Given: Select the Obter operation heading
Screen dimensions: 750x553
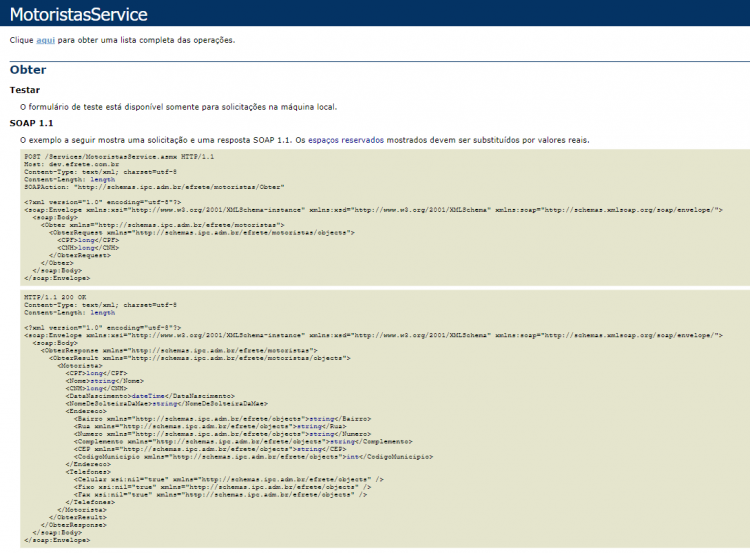Looking at the screenshot, I should click(28, 70).
